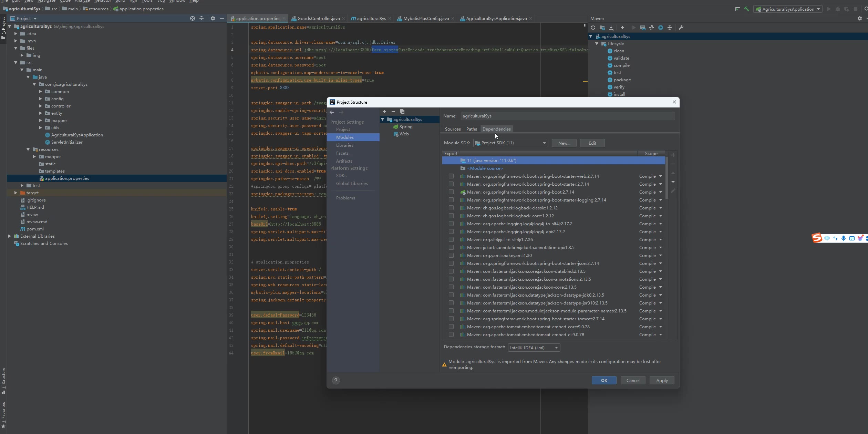Check export for logback-core:1.2.12 dependency
The width and height of the screenshot is (868, 434).
(451, 216)
